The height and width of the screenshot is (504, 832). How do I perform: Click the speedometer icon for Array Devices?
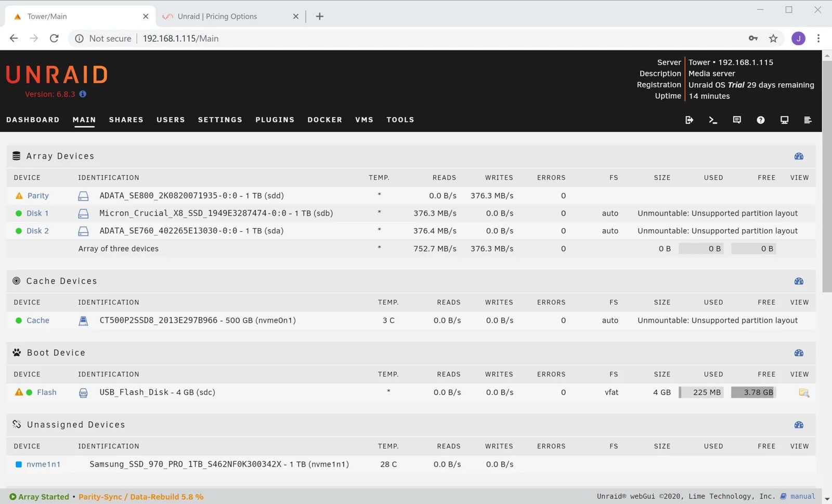tap(798, 156)
